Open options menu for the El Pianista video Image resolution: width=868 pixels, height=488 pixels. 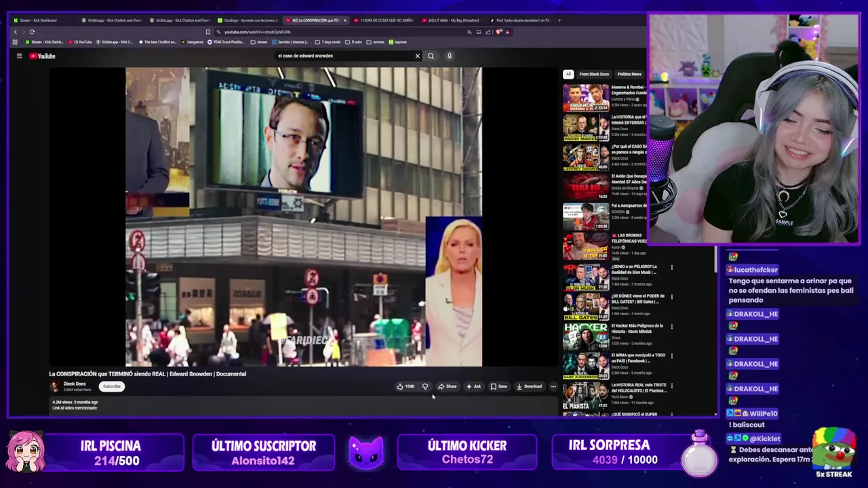click(x=671, y=387)
